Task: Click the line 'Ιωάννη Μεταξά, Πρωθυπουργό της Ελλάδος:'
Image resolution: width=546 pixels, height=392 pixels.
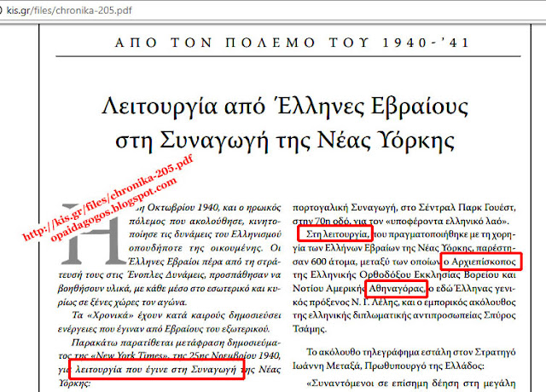Action: [388, 366]
